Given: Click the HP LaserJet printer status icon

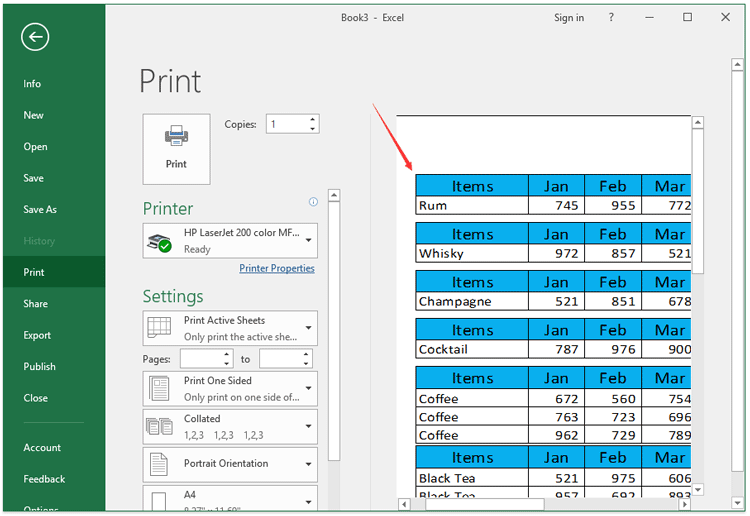Looking at the screenshot, I should pos(159,241).
